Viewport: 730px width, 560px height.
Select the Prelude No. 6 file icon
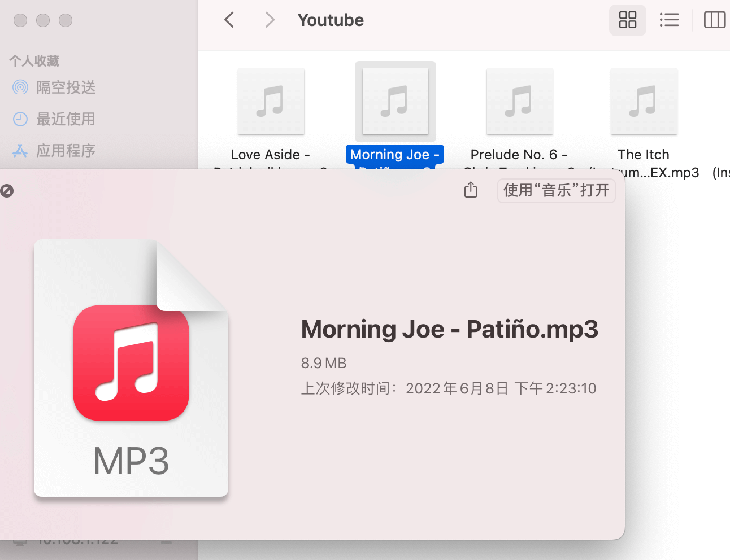(519, 102)
